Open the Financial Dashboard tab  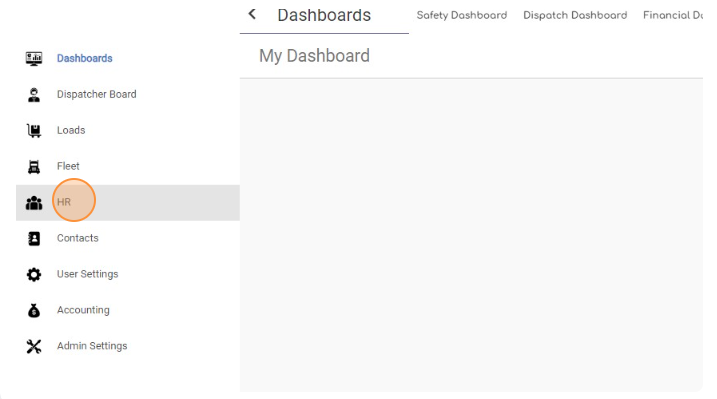[673, 15]
